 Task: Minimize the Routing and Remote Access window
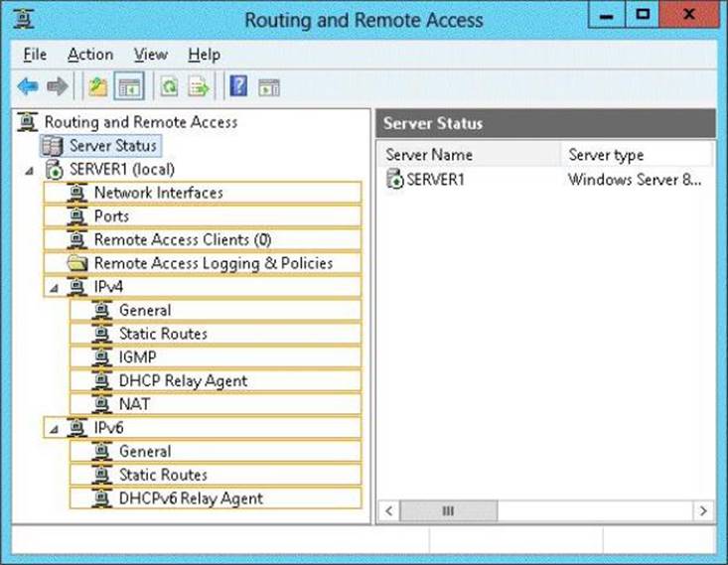pyautogui.click(x=607, y=15)
